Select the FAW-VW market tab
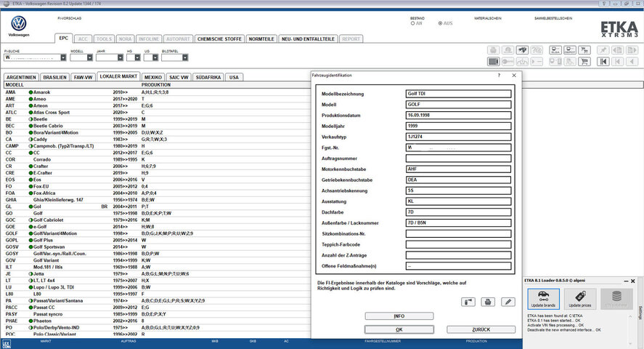Image resolution: width=644 pixels, height=349 pixels. click(x=83, y=77)
